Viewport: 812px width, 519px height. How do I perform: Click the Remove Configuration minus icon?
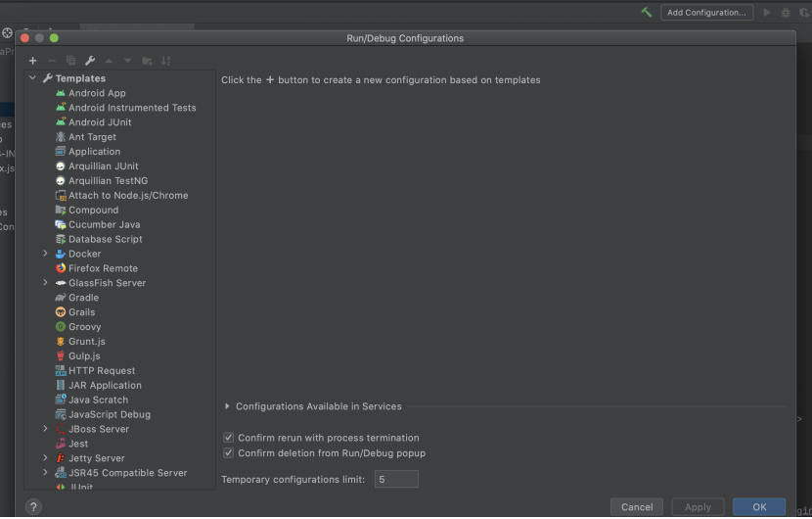tap(52, 61)
